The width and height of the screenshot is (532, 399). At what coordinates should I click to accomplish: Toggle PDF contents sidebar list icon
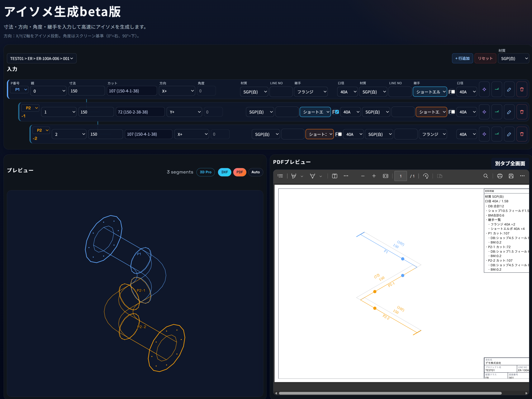pos(280,176)
